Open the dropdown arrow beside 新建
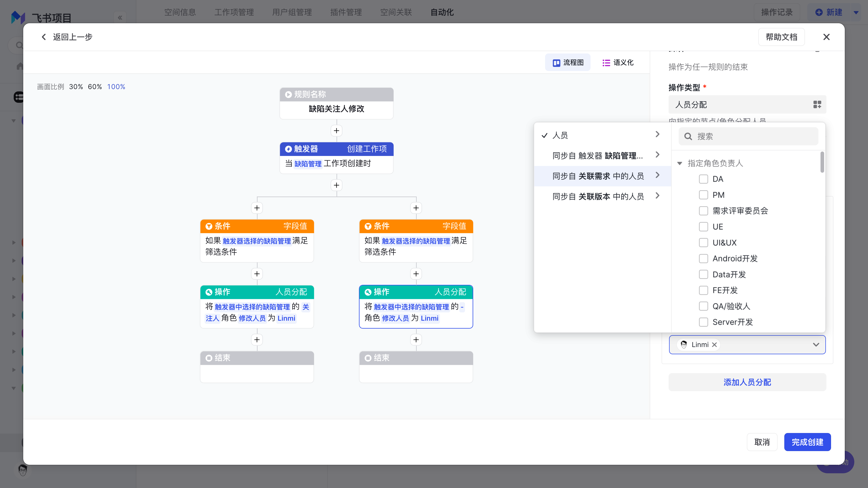The width and height of the screenshot is (868, 488). click(856, 12)
